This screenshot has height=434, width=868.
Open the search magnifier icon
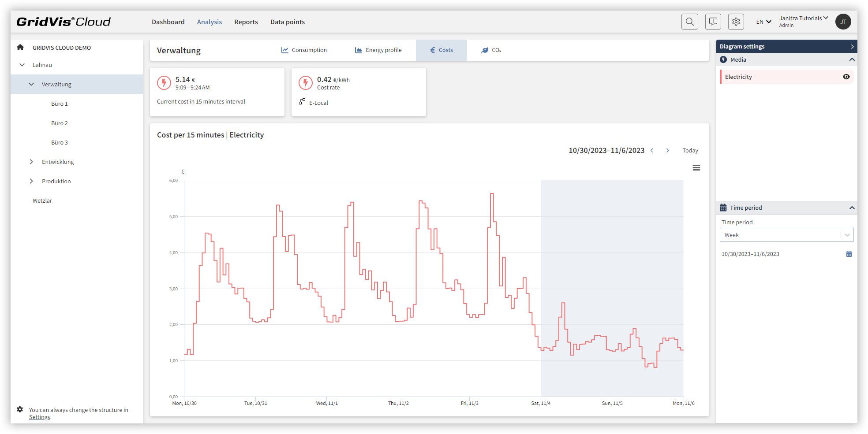tap(690, 22)
